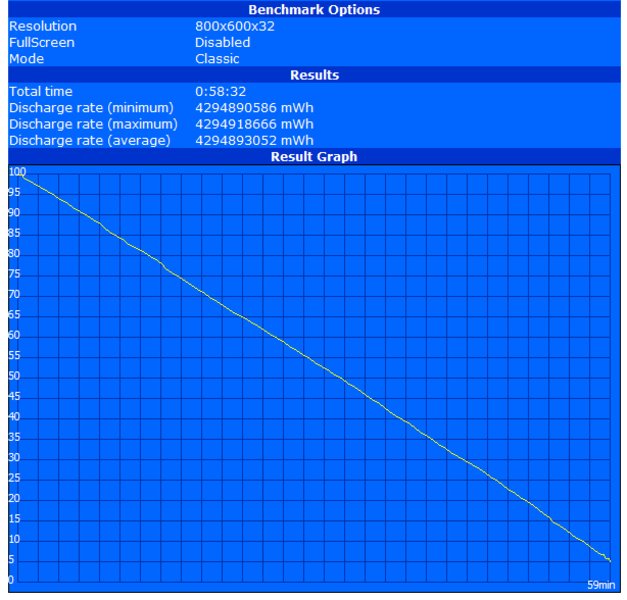Click the FullScreen label
The height and width of the screenshot is (600, 627).
pyautogui.click(x=42, y=42)
